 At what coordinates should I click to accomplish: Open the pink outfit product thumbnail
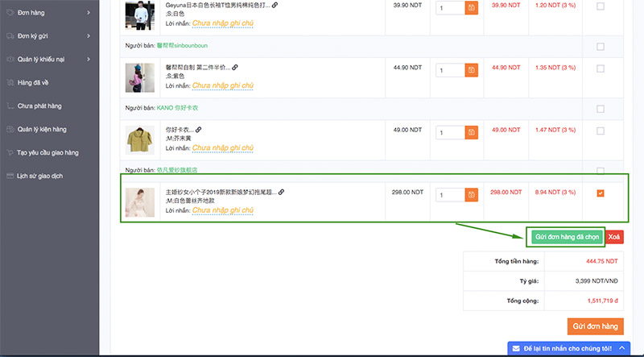click(139, 77)
